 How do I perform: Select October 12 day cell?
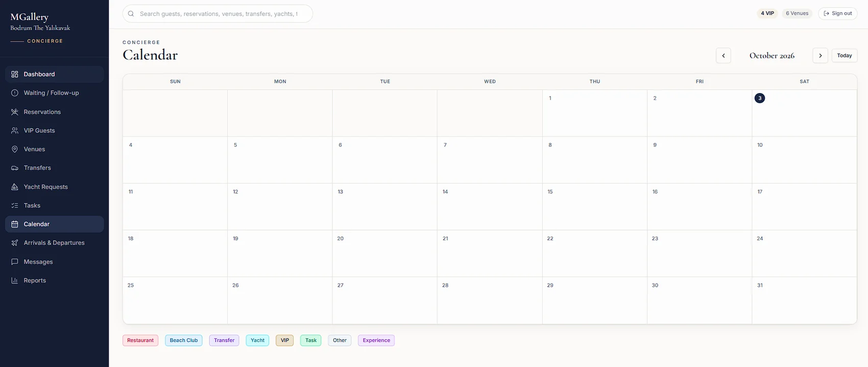click(x=280, y=207)
